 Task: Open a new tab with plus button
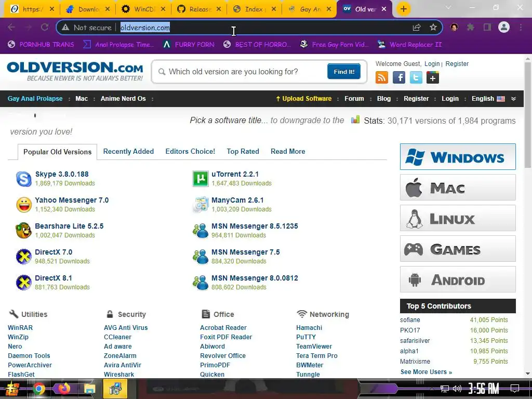(x=403, y=9)
